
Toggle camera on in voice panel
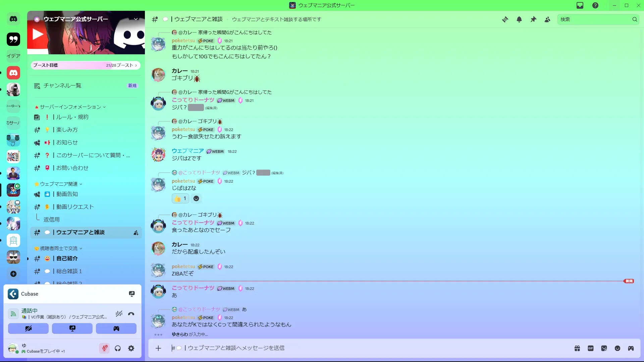coord(29,328)
